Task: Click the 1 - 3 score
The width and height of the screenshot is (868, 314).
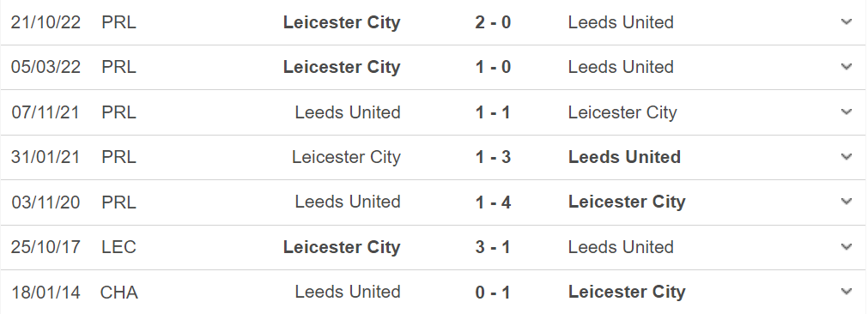Action: pyautogui.click(x=493, y=157)
